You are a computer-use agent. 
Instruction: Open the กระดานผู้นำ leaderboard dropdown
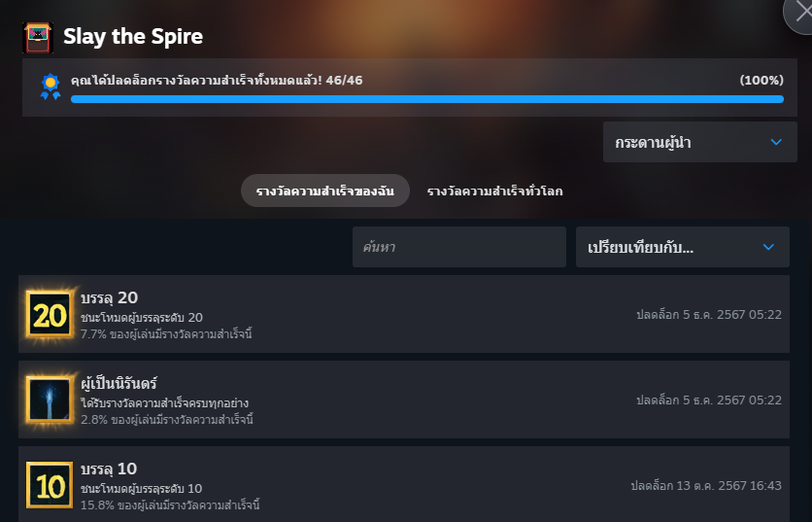pyautogui.click(x=700, y=142)
